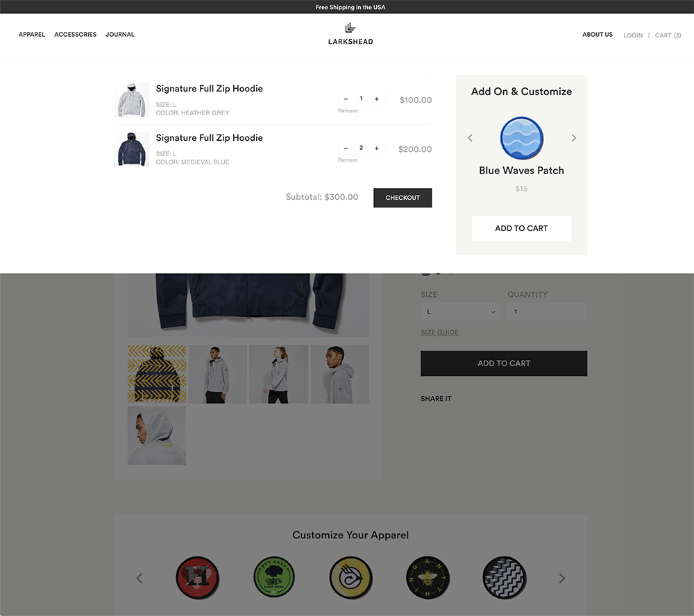Select the Blue Waves Patch image
The width and height of the screenshot is (694, 616).
[521, 138]
